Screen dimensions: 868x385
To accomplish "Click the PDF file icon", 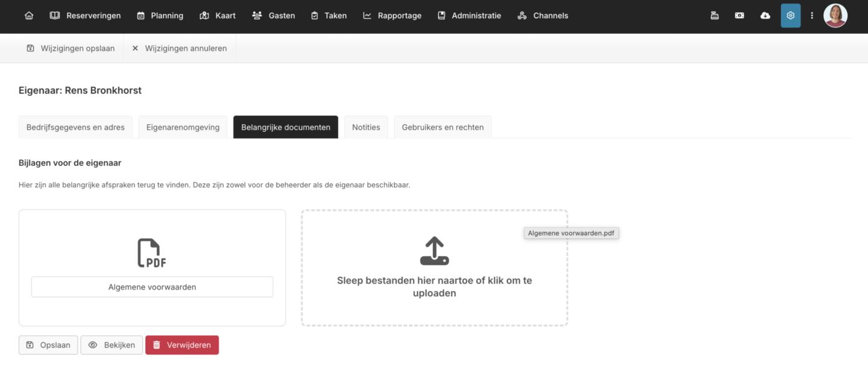I will coord(152,253).
